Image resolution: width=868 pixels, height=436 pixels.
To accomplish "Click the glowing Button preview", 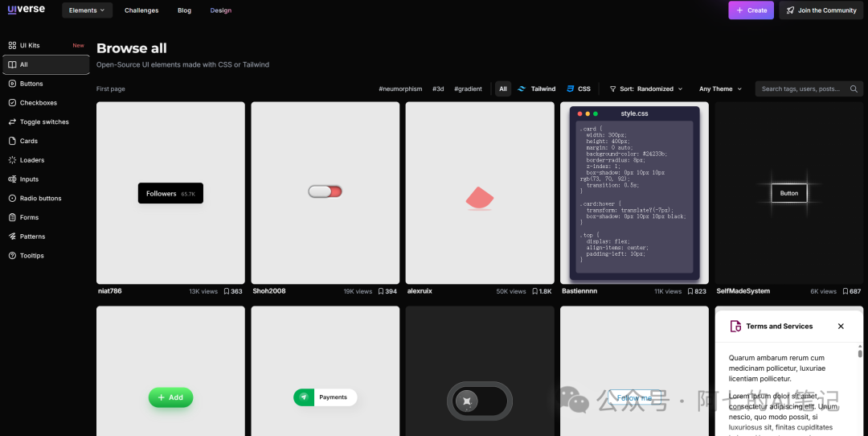I will click(x=789, y=193).
